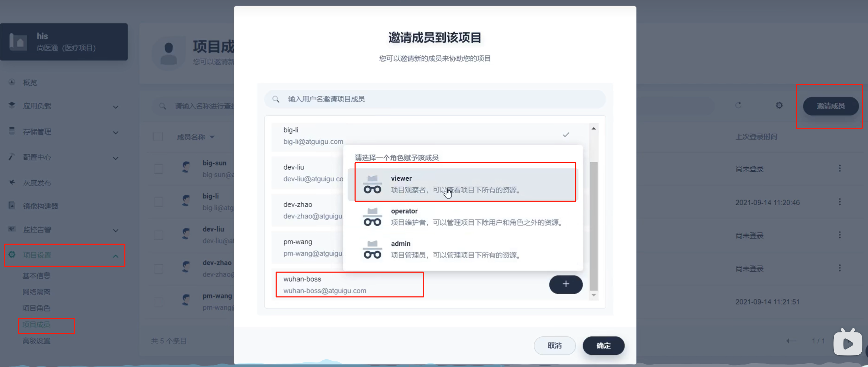
Task: Select the admin role option
Action: pyautogui.click(x=462, y=249)
